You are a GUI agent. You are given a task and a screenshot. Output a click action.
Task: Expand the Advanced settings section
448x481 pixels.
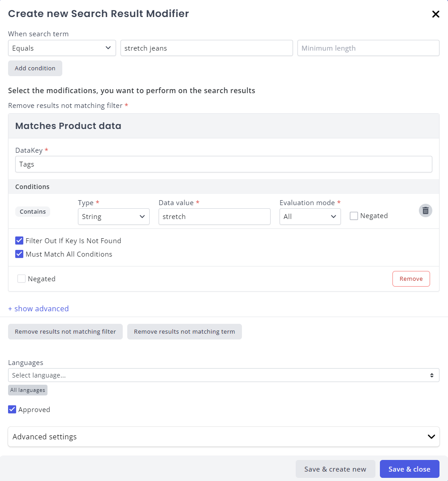pyautogui.click(x=224, y=437)
